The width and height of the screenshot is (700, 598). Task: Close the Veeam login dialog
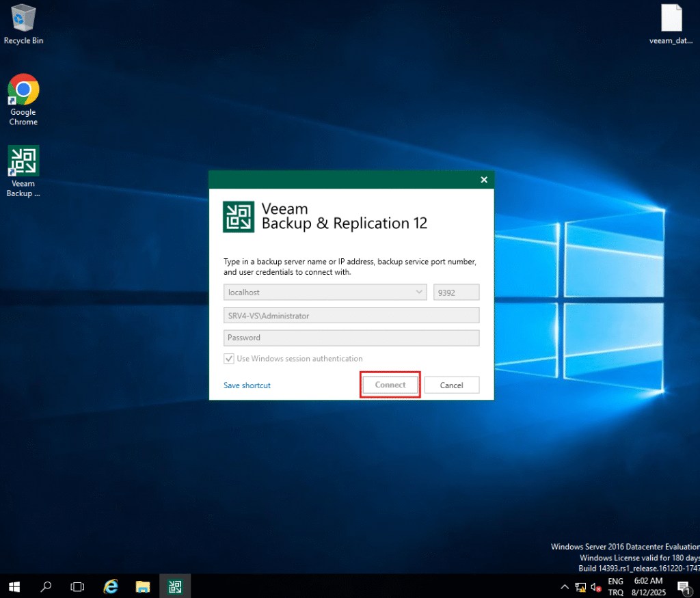pos(484,180)
